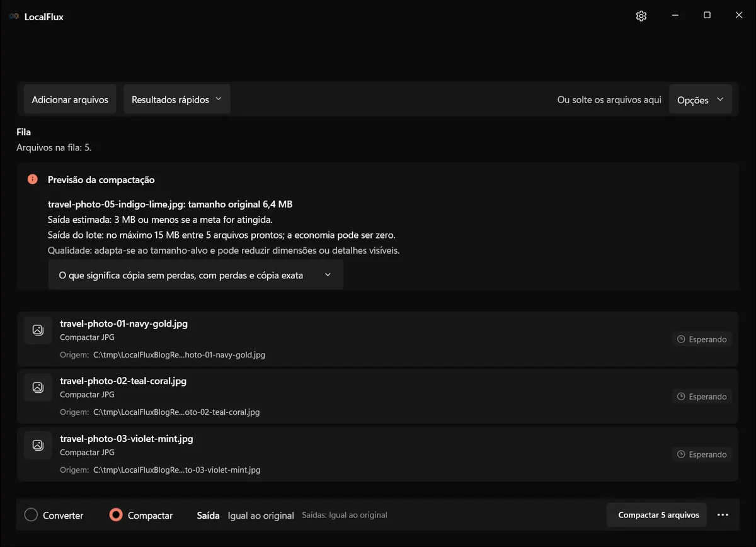
Task: Click the origin path of travel-photo-01-navy-gold.jpg
Action: pyautogui.click(x=179, y=355)
